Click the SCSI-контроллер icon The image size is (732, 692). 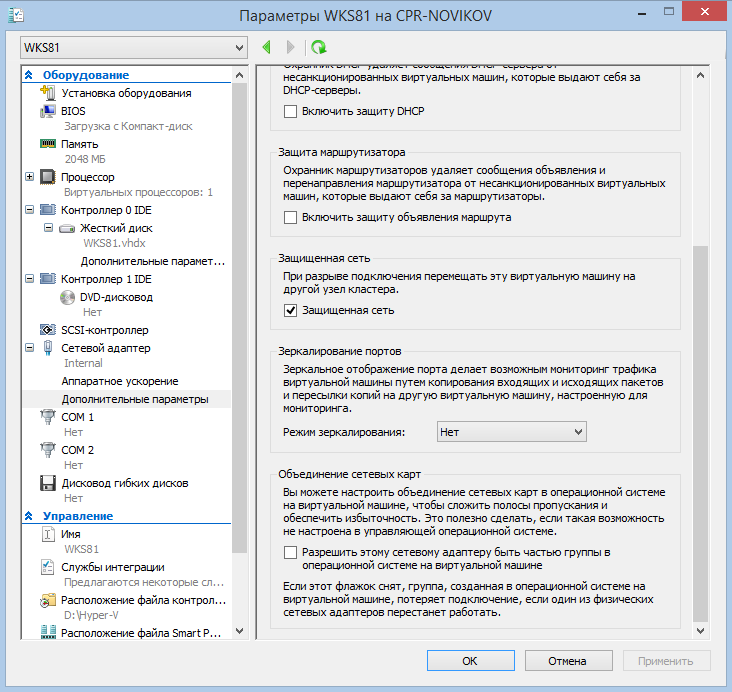tap(47, 330)
